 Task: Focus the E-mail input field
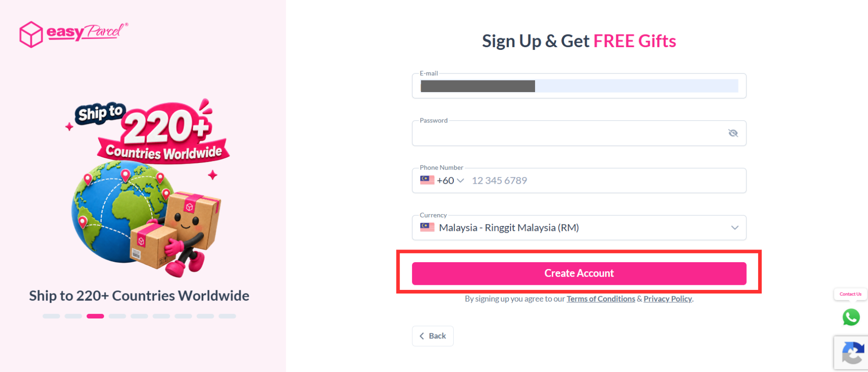click(579, 86)
